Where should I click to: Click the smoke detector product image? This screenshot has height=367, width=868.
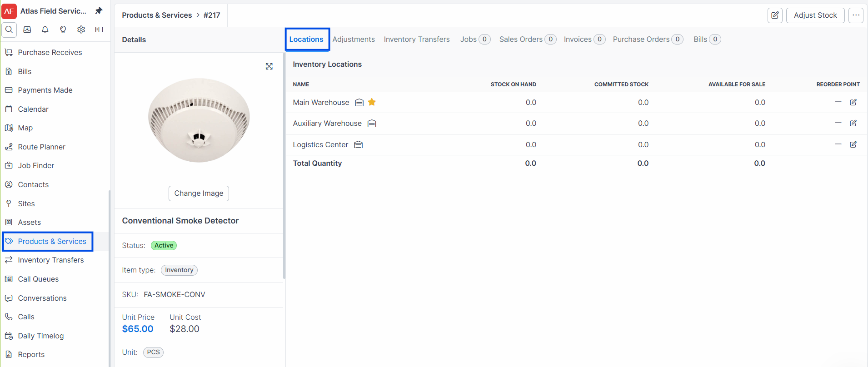(199, 120)
